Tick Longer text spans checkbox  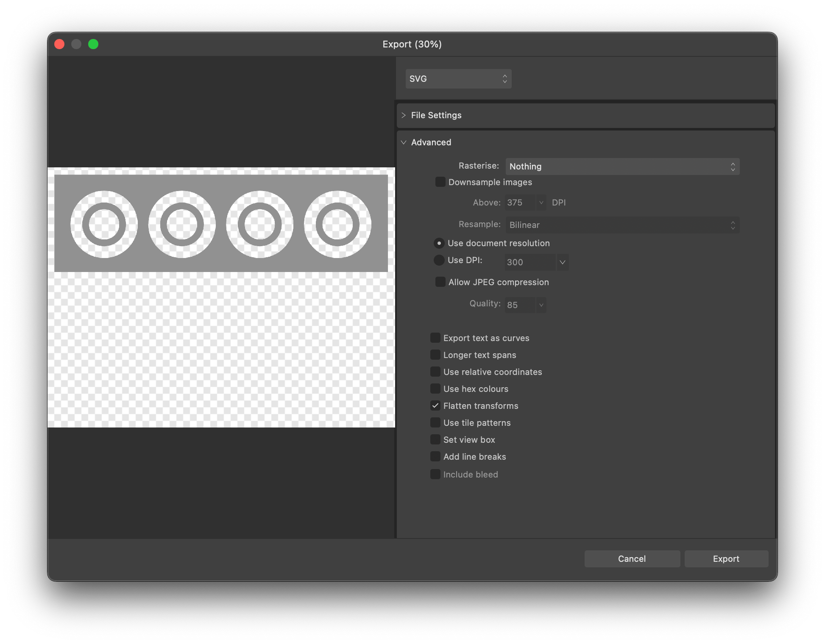coord(435,355)
